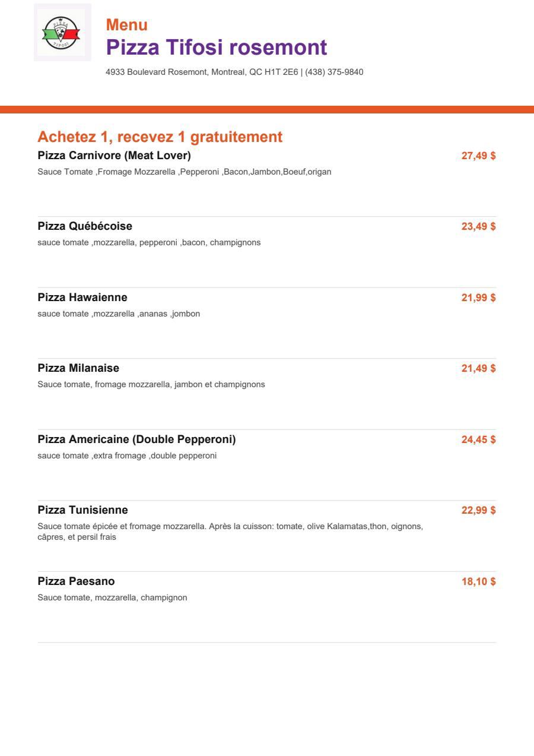The height and width of the screenshot is (756, 534).
Task: Click the 24,45 $ price
Action: 479,439
